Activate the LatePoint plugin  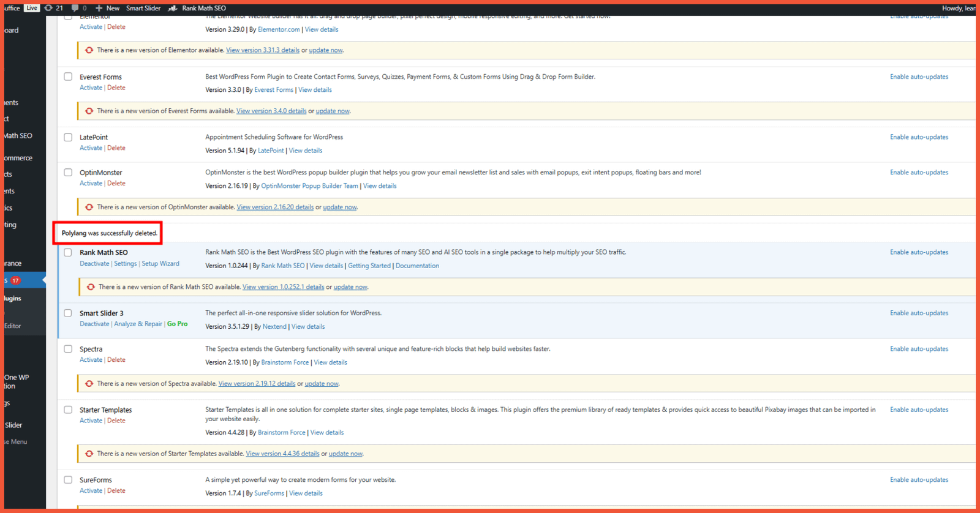click(x=91, y=148)
